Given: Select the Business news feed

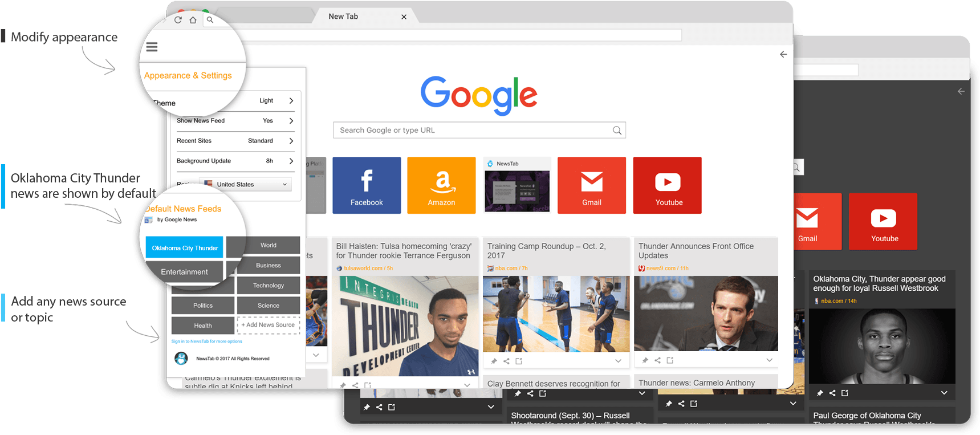Looking at the screenshot, I should (268, 265).
